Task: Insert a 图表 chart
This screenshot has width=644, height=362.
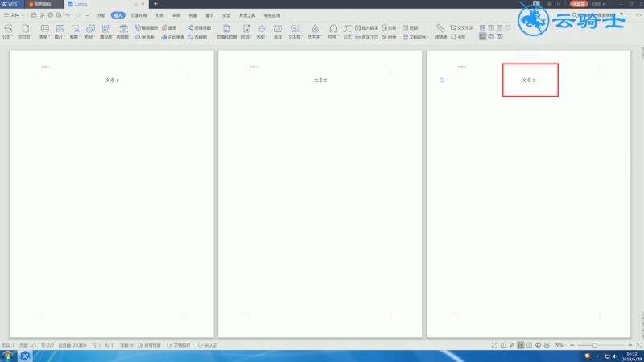Action: coord(169,27)
